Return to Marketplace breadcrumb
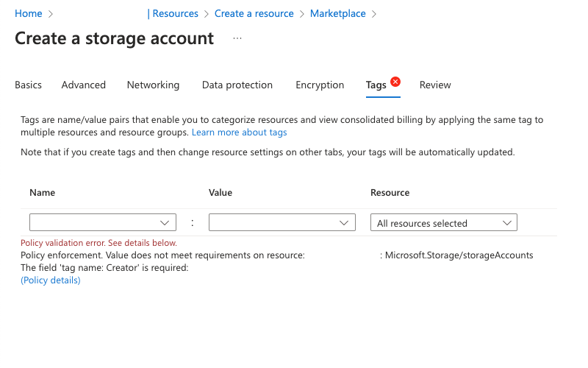This screenshot has width=588, height=368. (x=337, y=13)
